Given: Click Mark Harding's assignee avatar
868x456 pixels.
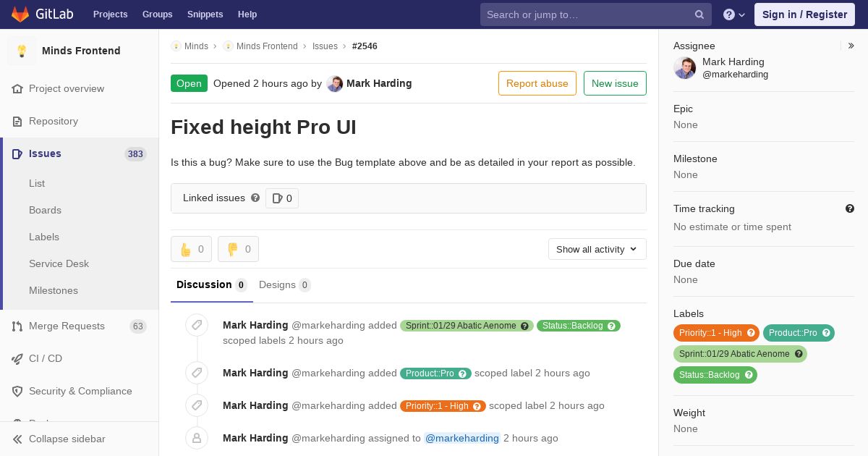Looking at the screenshot, I should point(685,68).
